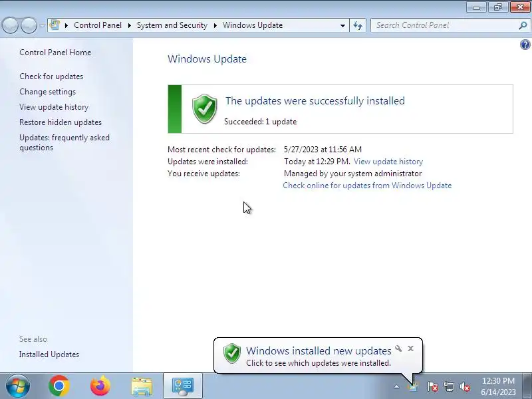Click the Forward navigation button
Screen dimensions: 532x399
[29, 25]
